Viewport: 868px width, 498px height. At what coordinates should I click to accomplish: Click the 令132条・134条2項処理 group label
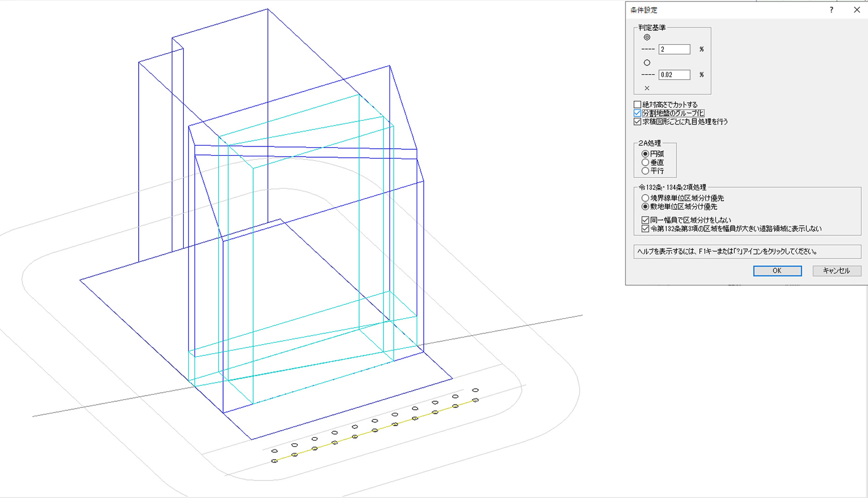click(672, 187)
